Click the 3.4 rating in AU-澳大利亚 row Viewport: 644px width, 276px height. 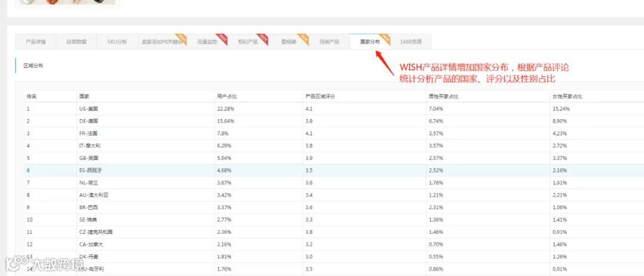[x=309, y=195]
